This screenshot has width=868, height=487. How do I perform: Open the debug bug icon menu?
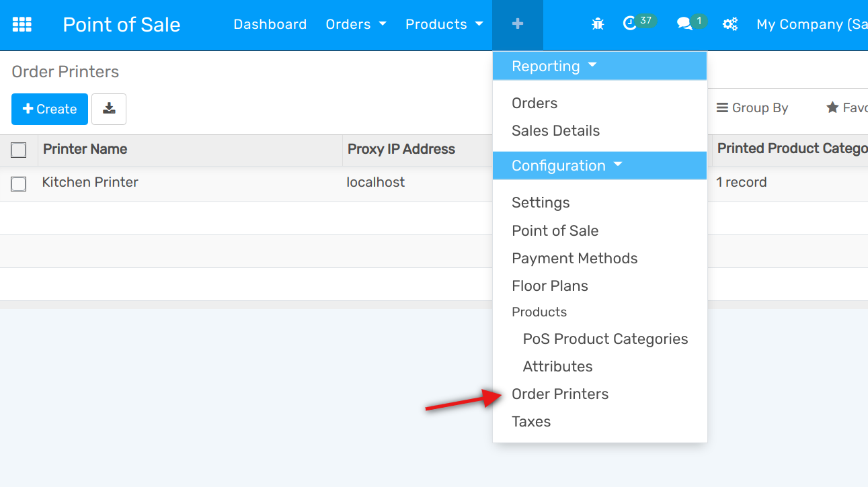click(598, 25)
